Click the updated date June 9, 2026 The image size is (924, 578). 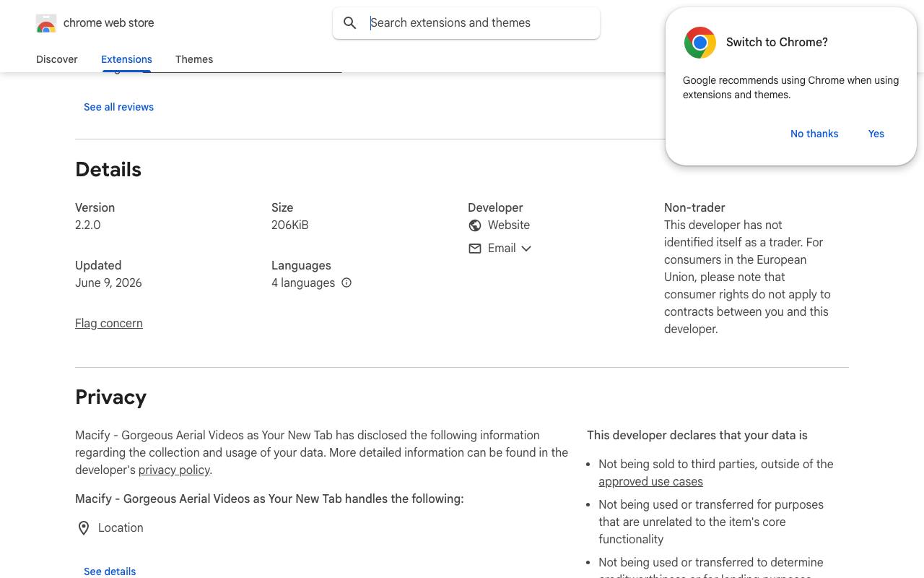(x=108, y=283)
